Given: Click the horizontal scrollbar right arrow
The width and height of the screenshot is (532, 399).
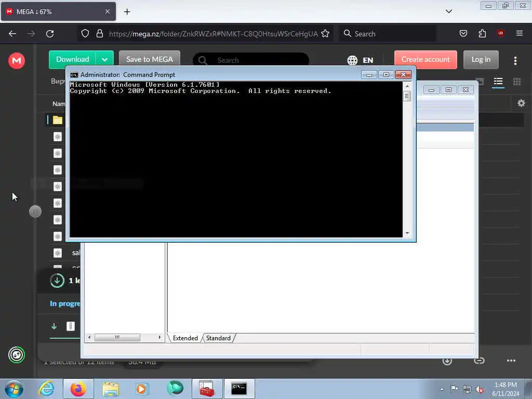Looking at the screenshot, I should pos(159,337).
